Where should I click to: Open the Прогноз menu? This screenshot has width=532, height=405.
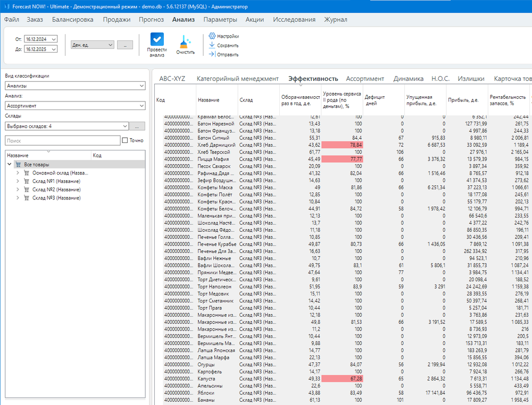click(x=151, y=20)
